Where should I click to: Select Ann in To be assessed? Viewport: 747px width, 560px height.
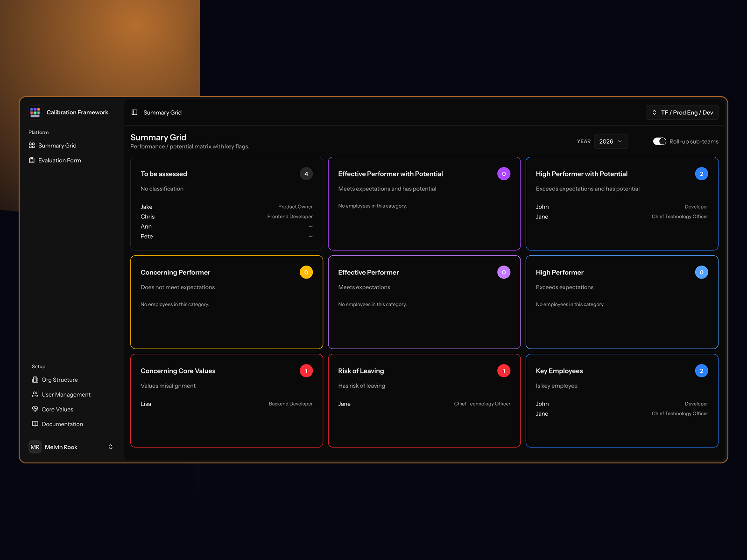(x=146, y=226)
